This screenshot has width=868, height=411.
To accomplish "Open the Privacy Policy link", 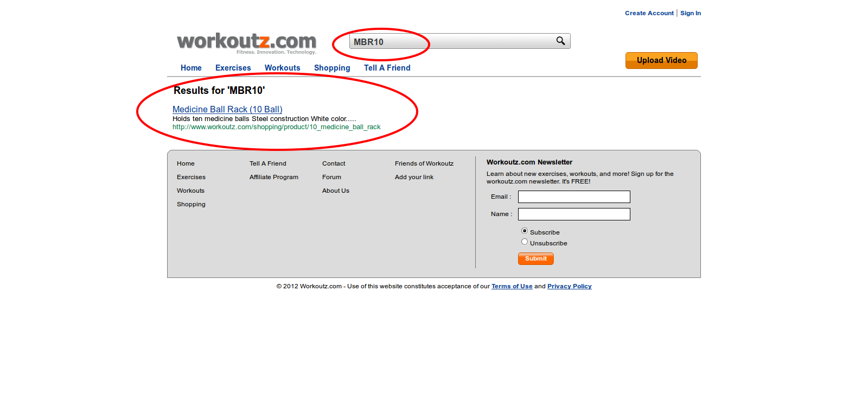I will click(x=570, y=286).
